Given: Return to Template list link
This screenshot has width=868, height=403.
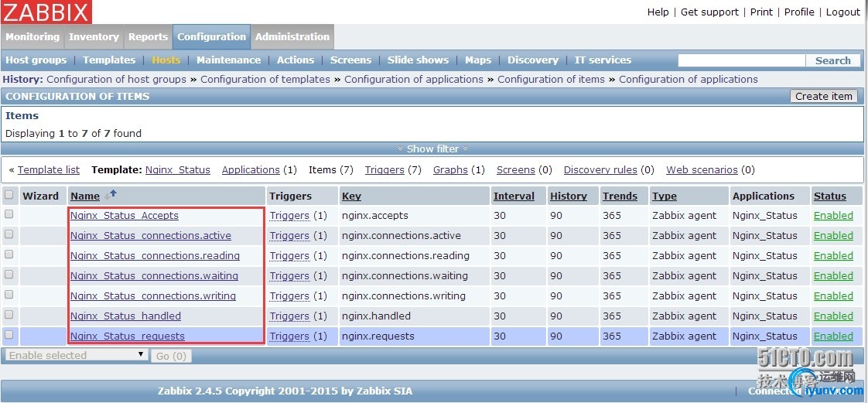Looking at the screenshot, I should point(49,170).
